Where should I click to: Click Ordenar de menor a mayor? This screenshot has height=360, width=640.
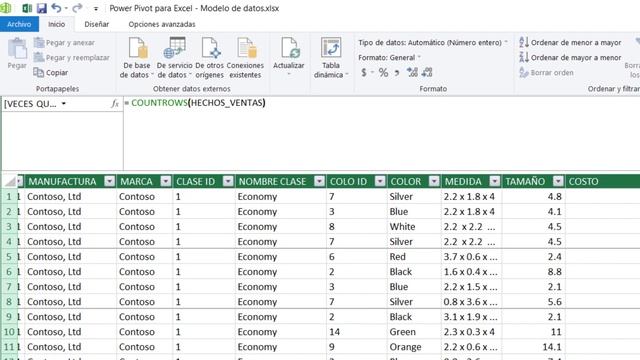click(570, 42)
